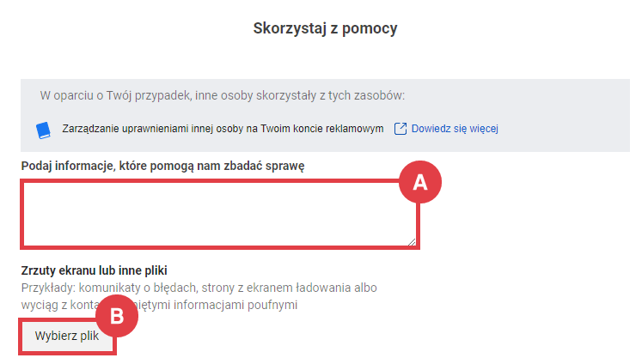Click the red A annotation badge
Image resolution: width=642 pixels, height=364 pixels.
pos(419,182)
